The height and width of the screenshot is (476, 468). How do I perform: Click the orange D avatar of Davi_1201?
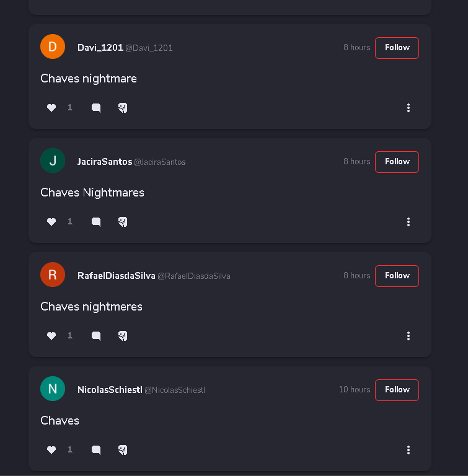pyautogui.click(x=53, y=46)
